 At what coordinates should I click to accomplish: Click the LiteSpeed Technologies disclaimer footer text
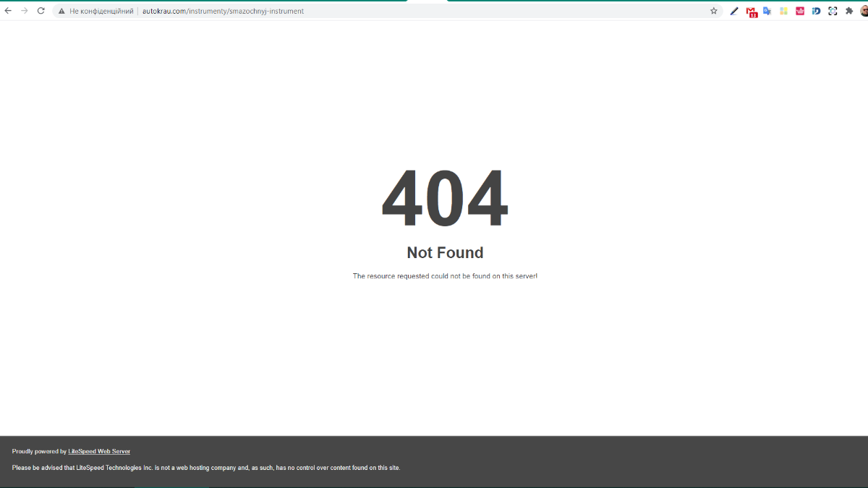tap(206, 468)
